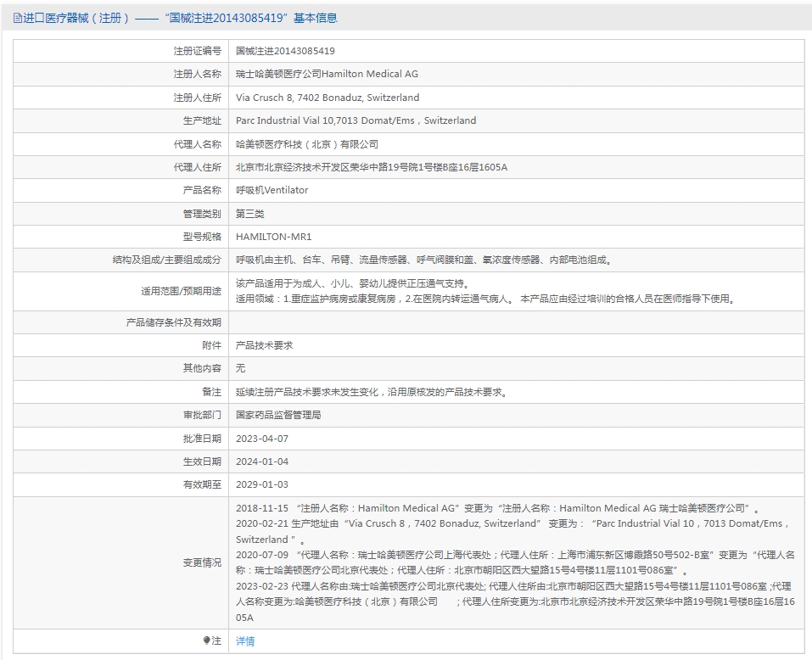Click agent name 哈美顿医疗科技（北京）有限公司
This screenshot has height=660, width=812.
(x=307, y=144)
